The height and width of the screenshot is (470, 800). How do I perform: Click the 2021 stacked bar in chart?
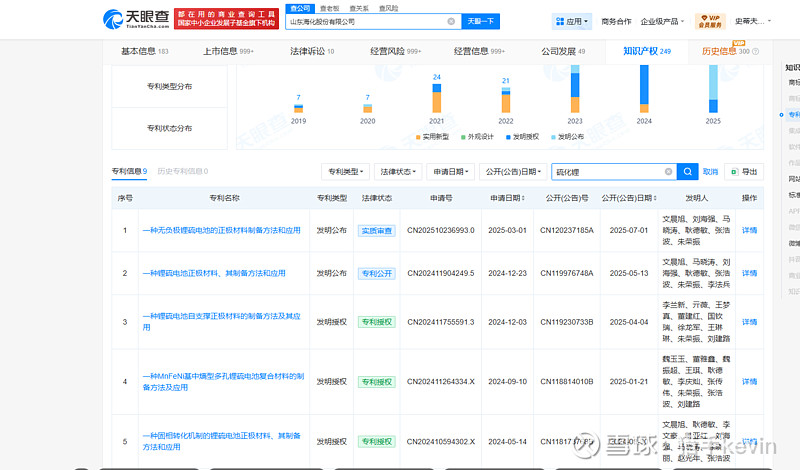click(x=436, y=98)
